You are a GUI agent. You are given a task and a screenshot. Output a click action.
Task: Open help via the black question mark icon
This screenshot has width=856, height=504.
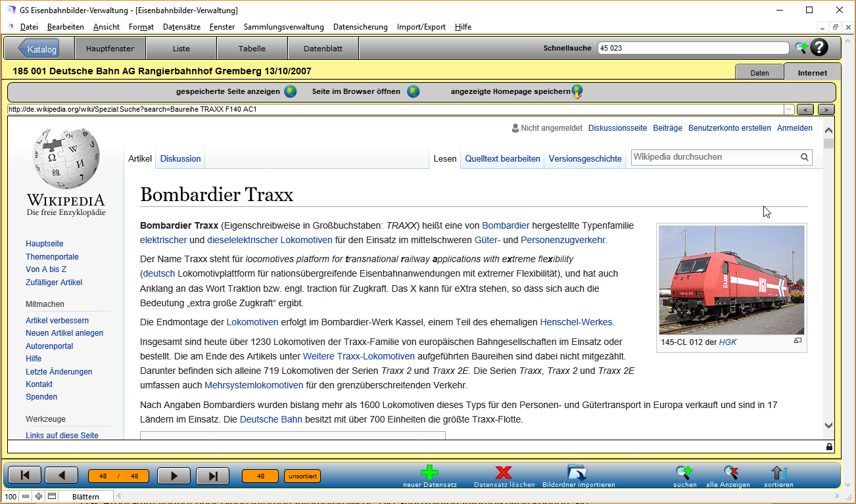point(819,47)
